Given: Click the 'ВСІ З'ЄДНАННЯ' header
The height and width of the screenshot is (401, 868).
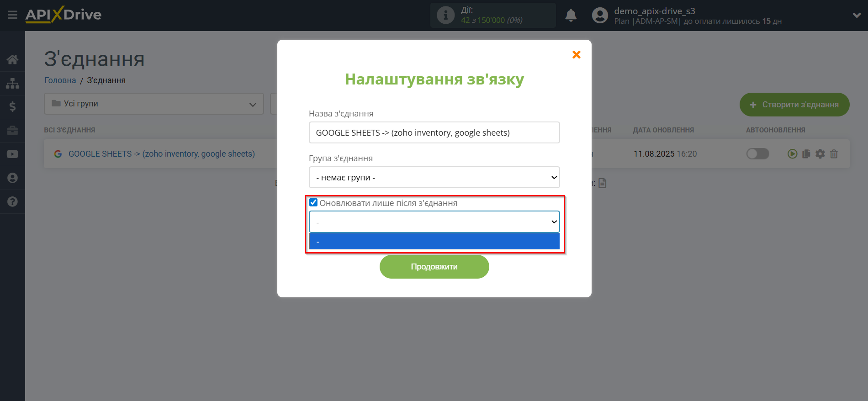Looking at the screenshot, I should (x=69, y=130).
